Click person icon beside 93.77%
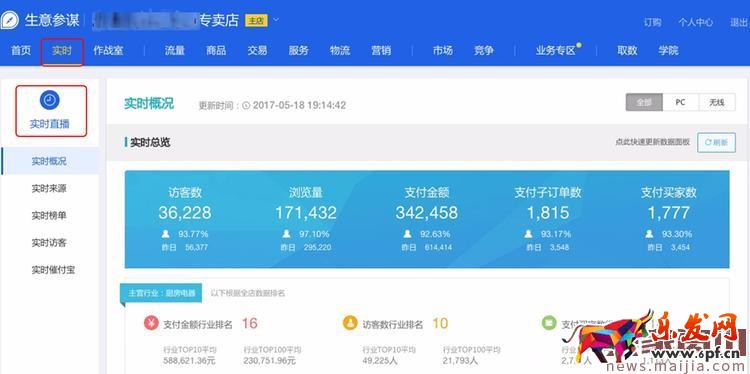The image size is (750, 374). 165,234
